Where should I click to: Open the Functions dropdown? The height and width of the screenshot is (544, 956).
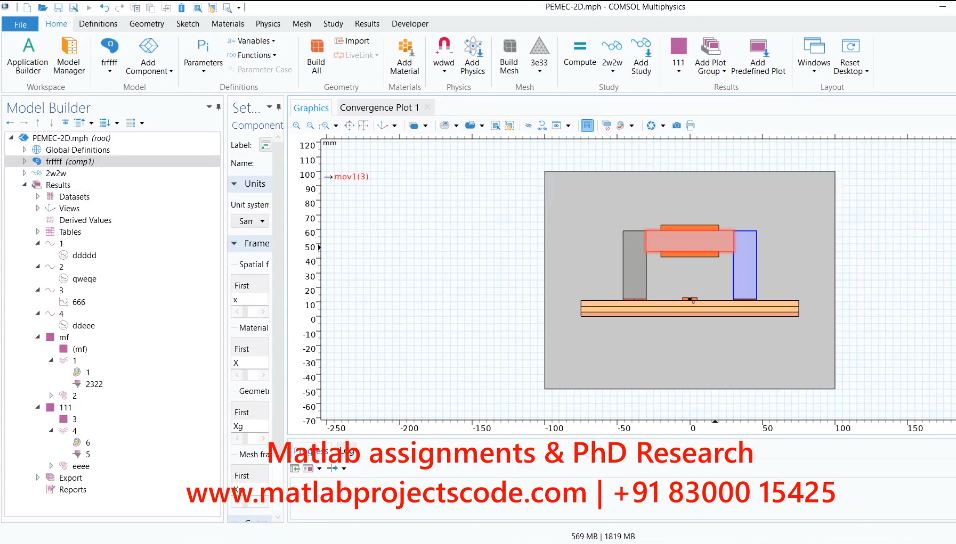click(x=252, y=55)
